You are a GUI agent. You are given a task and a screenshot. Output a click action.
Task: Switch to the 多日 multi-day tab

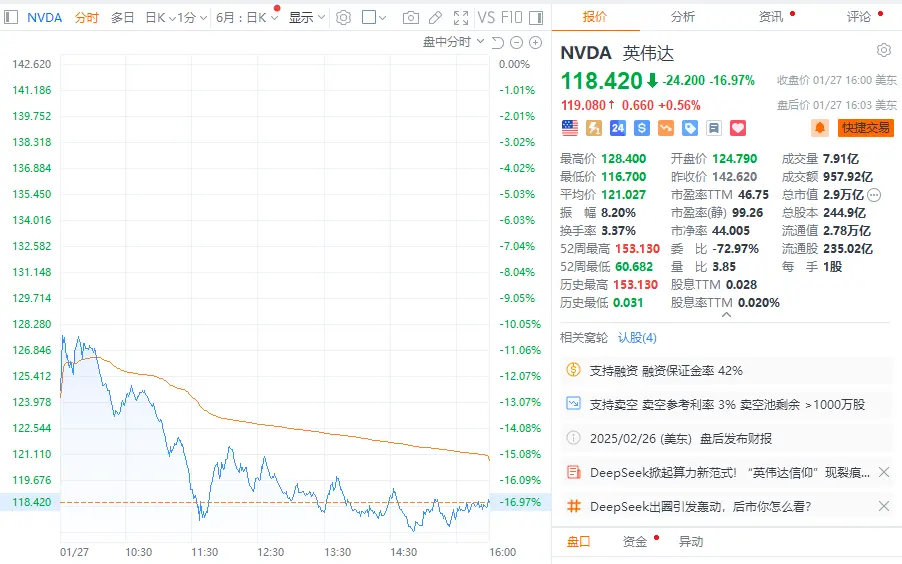(x=122, y=18)
